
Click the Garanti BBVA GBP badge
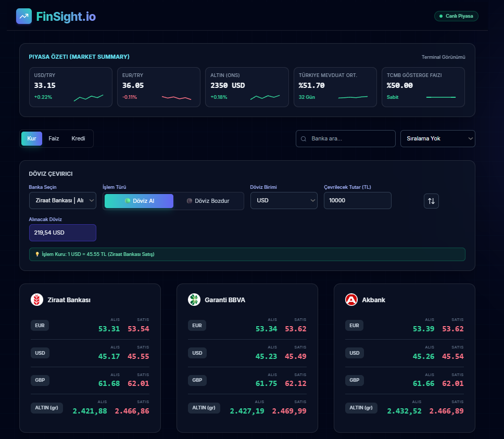click(197, 380)
